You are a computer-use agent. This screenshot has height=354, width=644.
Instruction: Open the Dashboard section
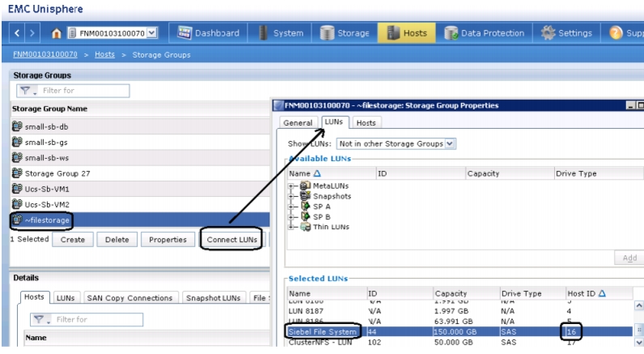click(x=208, y=33)
